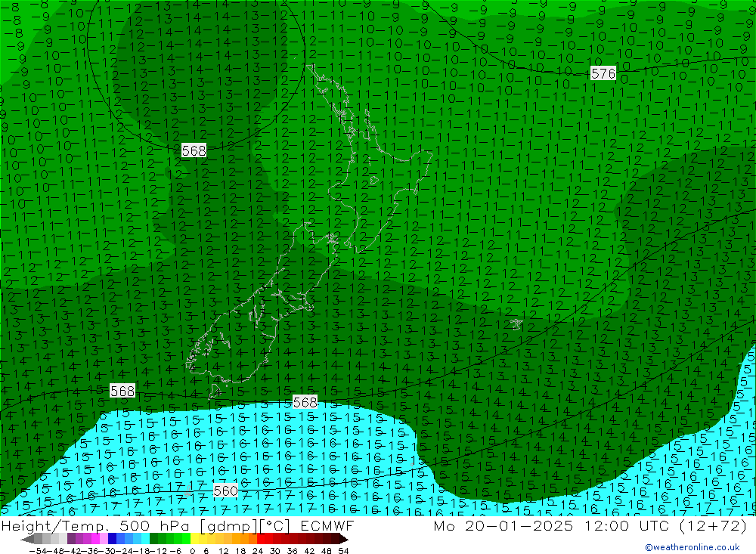Image resolution: width=756 pixels, height=554 pixels.
Task: Click the ECMWF model name in the title
Action: (327, 525)
